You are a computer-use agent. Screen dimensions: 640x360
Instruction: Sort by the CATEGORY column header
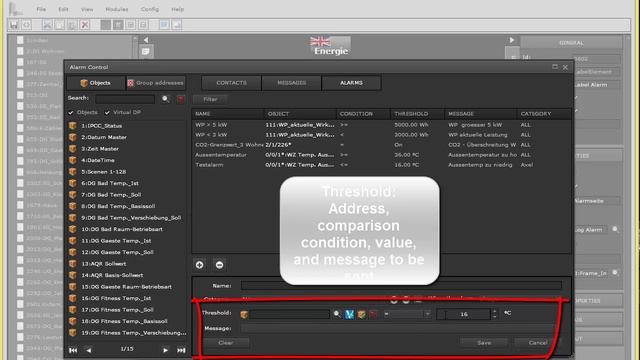(544, 113)
